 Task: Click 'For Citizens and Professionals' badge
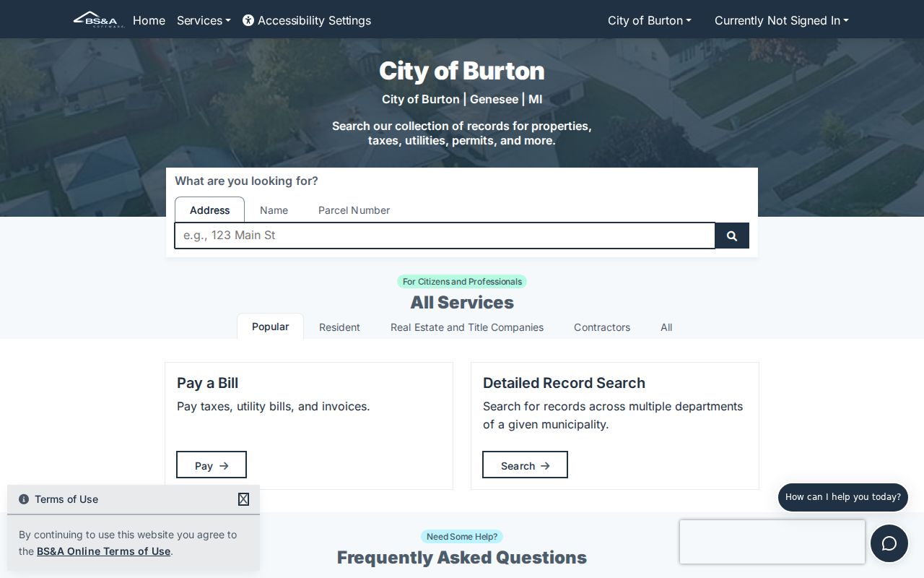tap(462, 282)
